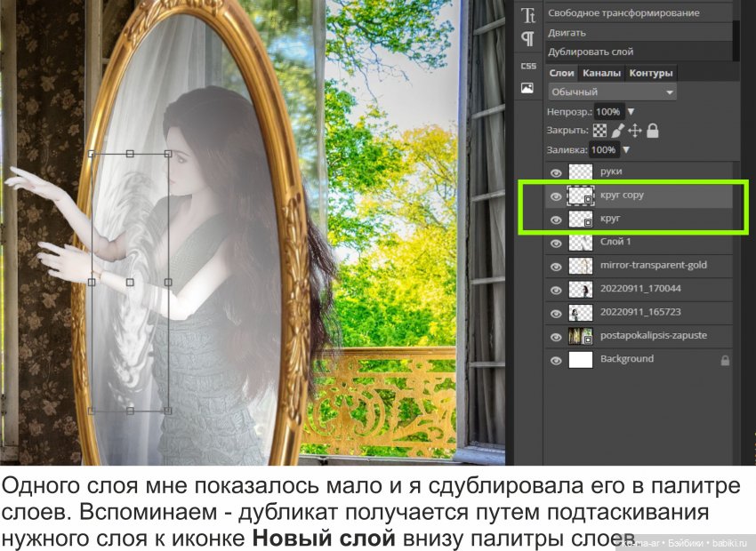The image size is (756, 551).
Task: Click the image export icon below CSS
Action: 528,89
